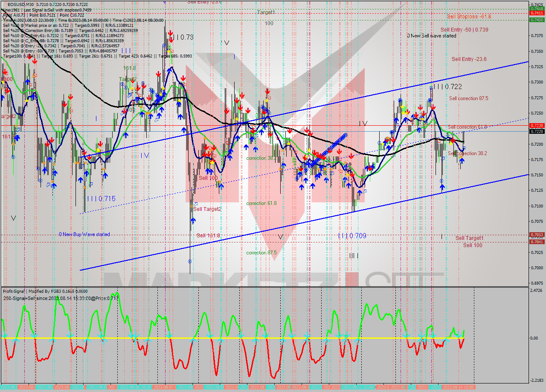Image resolution: width=546 pixels, height=392 pixels.
Task: Click the green 'Target1' label at top
Action: click(x=266, y=12)
